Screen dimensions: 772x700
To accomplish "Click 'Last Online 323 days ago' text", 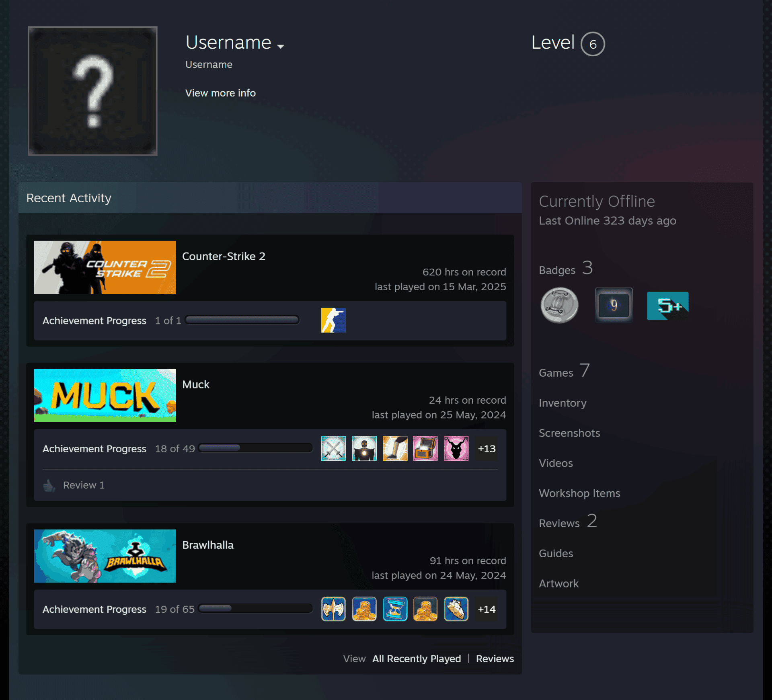I will coord(608,221).
